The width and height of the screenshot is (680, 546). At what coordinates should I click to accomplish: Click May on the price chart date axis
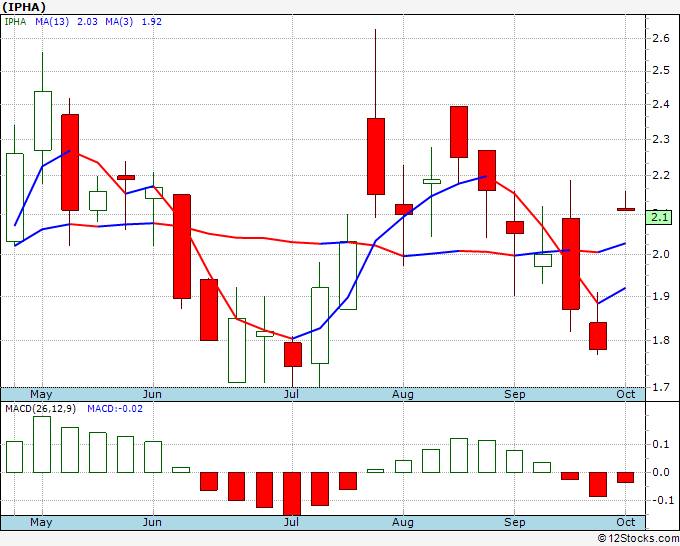[41, 394]
